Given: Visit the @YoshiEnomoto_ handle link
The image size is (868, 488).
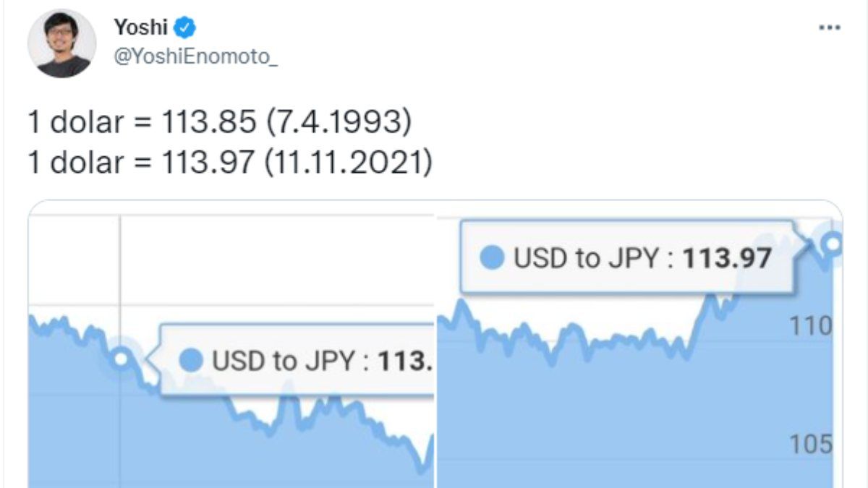Looking at the screenshot, I should tap(195, 58).
